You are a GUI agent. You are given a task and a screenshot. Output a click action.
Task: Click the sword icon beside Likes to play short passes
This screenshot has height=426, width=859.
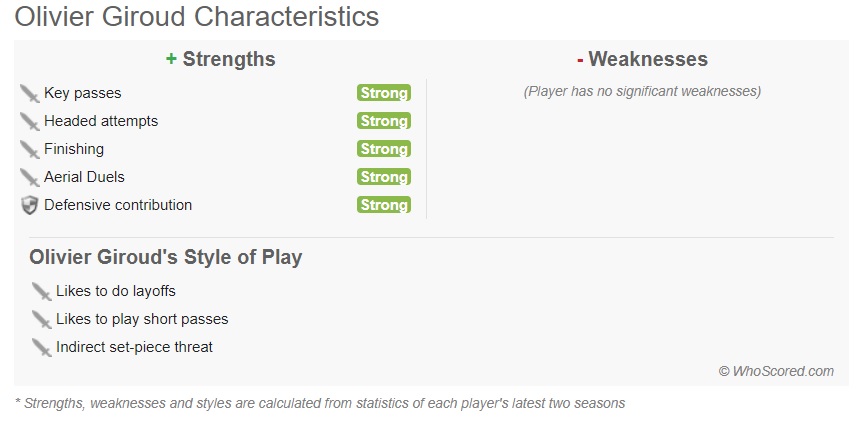click(41, 319)
